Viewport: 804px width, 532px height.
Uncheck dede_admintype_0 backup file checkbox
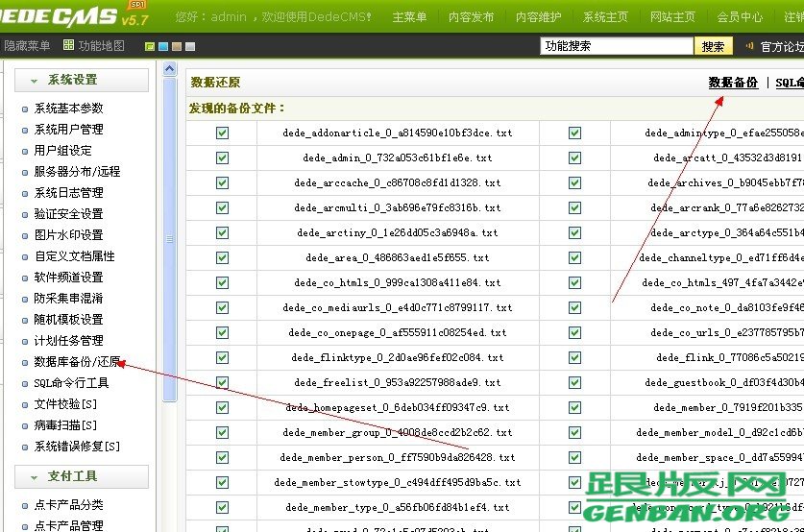pos(574,133)
